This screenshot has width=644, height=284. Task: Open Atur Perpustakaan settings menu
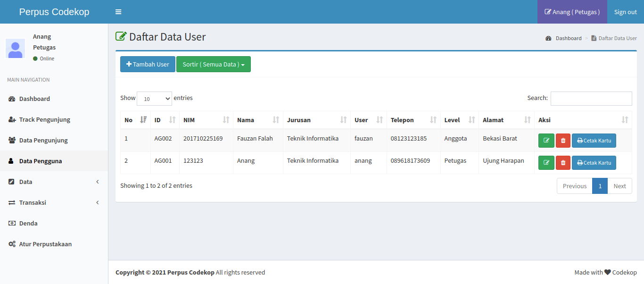point(45,244)
